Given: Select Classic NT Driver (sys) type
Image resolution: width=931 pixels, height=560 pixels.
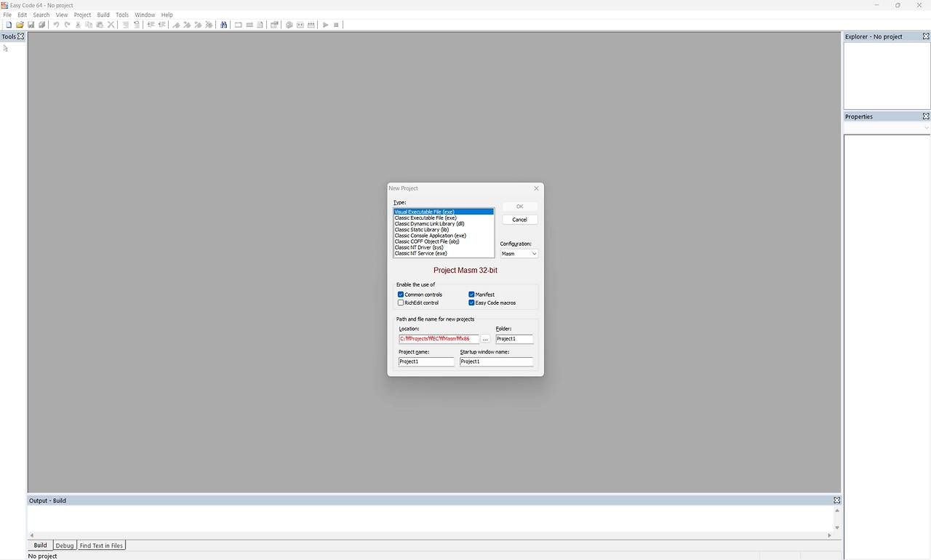Looking at the screenshot, I should [x=444, y=247].
